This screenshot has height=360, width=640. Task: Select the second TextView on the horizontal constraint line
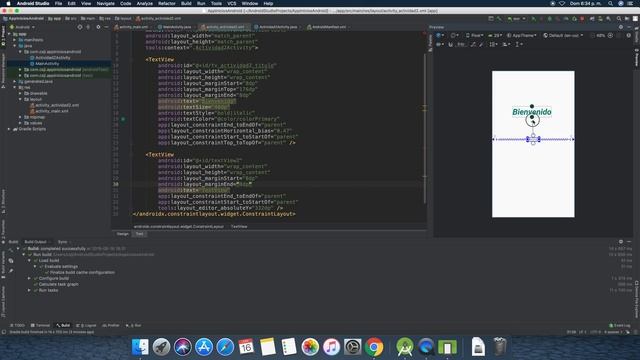coord(533,139)
